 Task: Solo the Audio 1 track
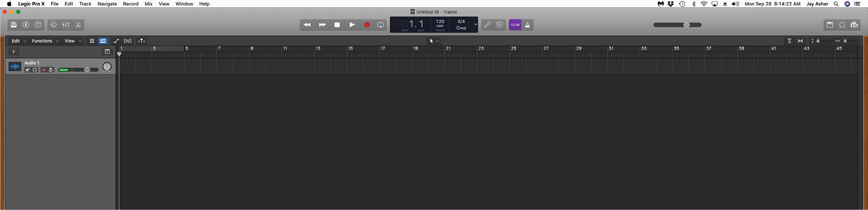click(x=35, y=70)
